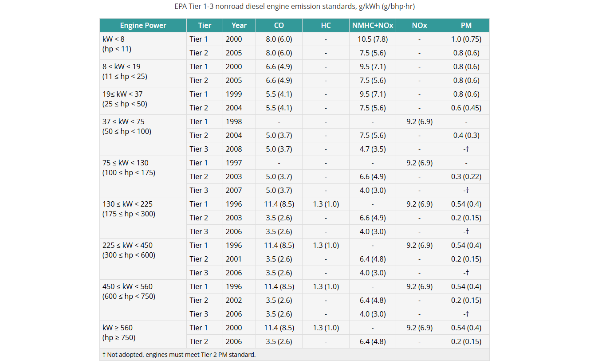
Task: Select the 'PM' column header
Action: coord(466,25)
